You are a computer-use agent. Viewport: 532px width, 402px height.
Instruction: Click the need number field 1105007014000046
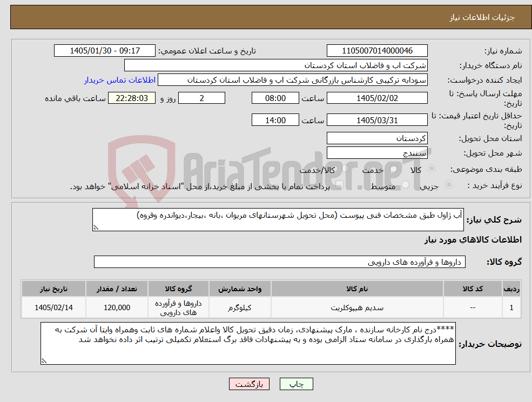(377, 51)
